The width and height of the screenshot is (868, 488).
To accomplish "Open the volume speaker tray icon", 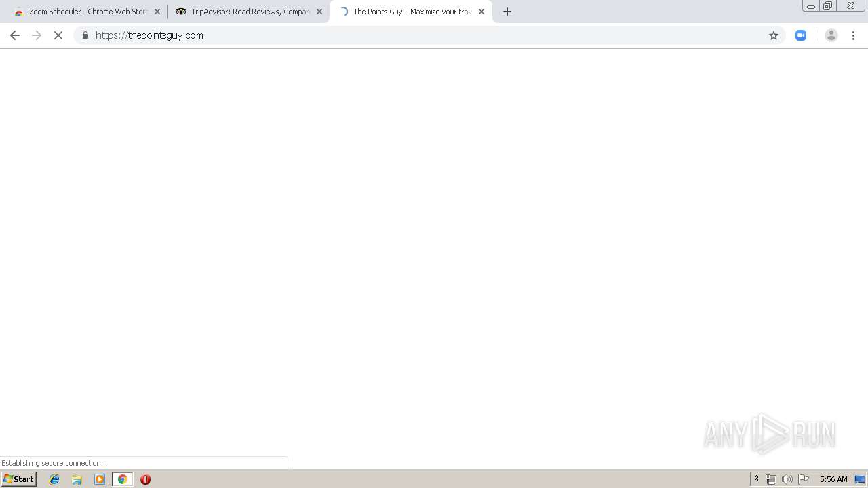I will pos(787,479).
